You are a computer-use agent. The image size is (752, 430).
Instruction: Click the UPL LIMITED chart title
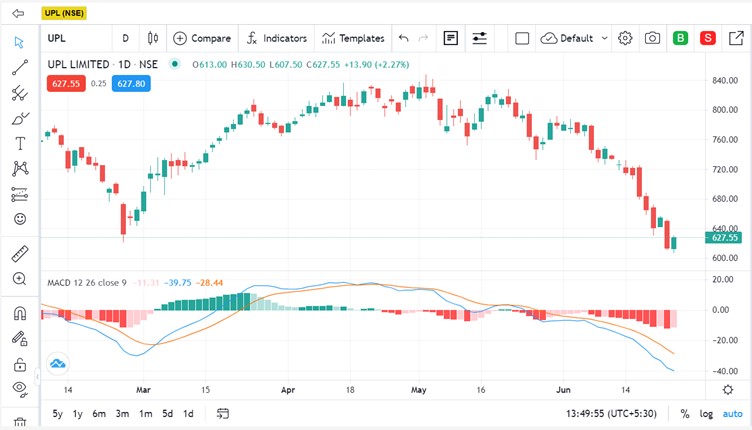(103, 64)
